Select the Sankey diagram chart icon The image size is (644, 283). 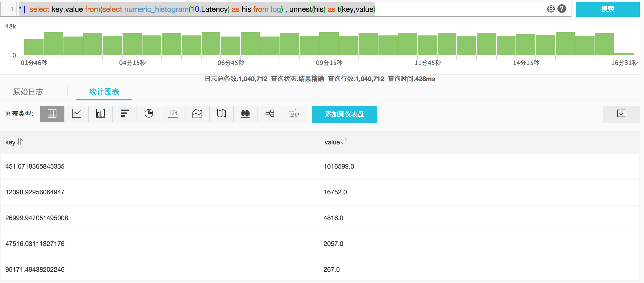[x=270, y=114]
